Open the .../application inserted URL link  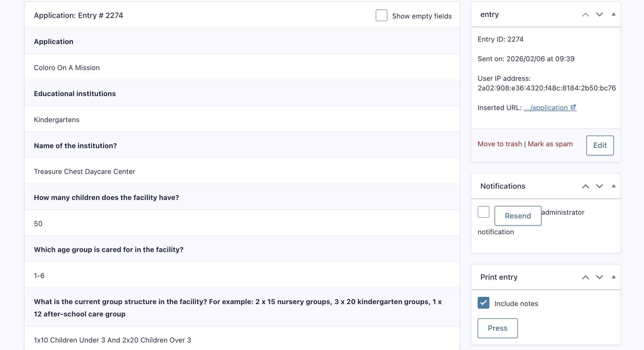(x=546, y=108)
